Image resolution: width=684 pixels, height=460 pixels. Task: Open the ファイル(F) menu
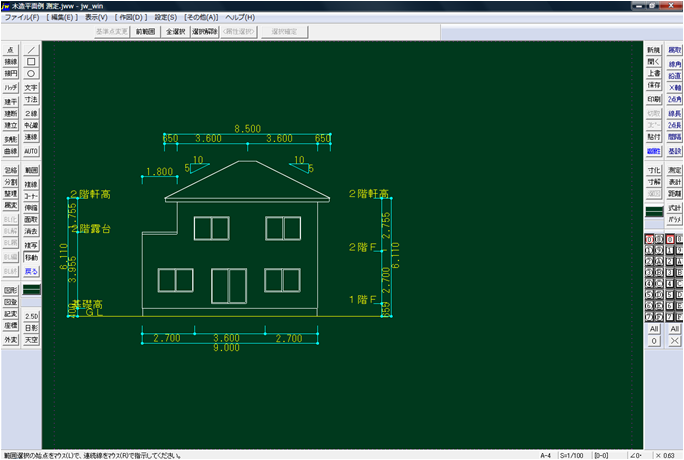click(22, 18)
